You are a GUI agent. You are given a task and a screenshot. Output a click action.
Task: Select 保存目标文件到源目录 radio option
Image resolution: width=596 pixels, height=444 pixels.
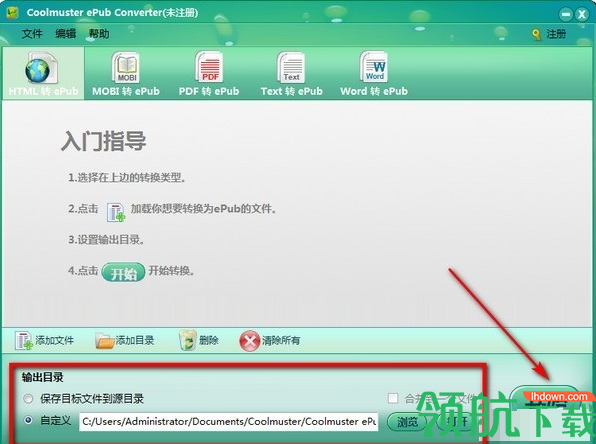pyautogui.click(x=28, y=399)
